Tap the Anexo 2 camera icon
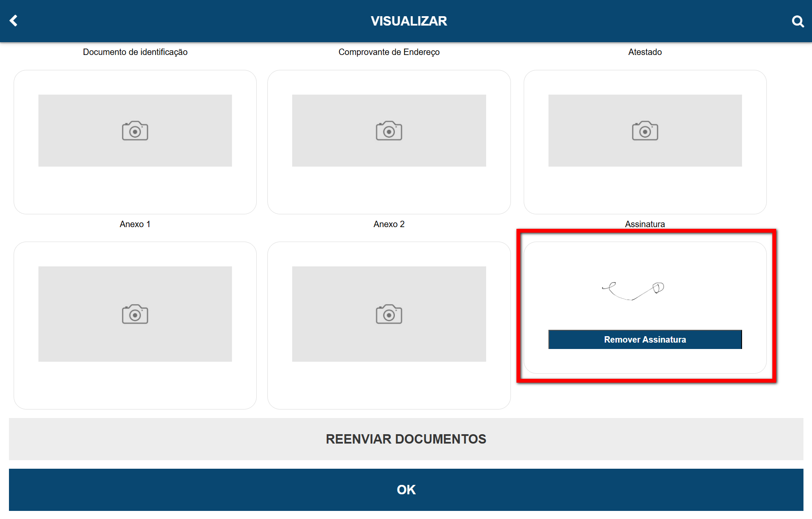The height and width of the screenshot is (519, 812). click(x=389, y=314)
